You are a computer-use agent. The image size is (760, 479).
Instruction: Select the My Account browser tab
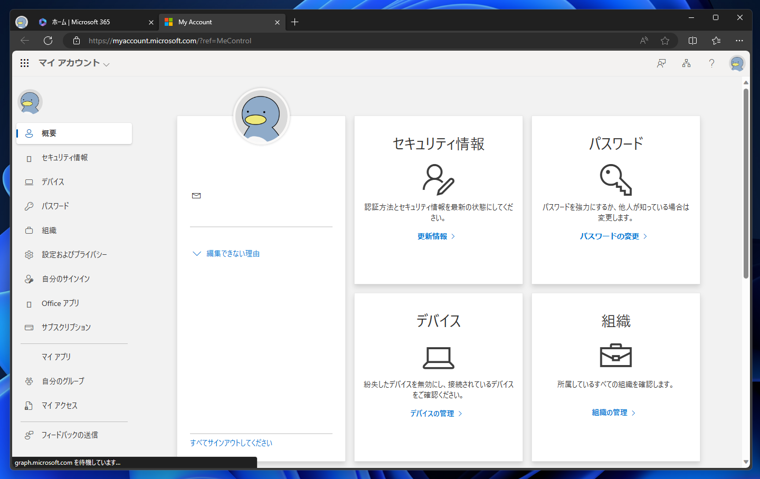click(x=222, y=22)
